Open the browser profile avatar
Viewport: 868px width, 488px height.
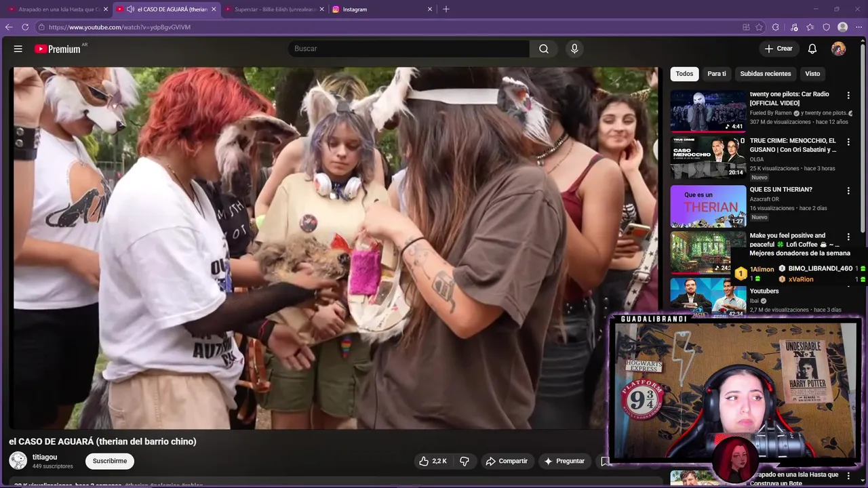click(843, 27)
